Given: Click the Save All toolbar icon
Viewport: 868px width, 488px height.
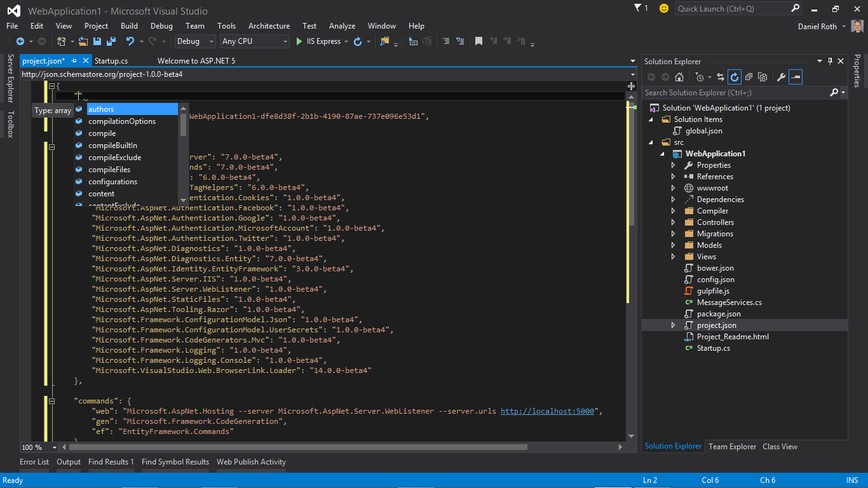Looking at the screenshot, I should point(111,41).
